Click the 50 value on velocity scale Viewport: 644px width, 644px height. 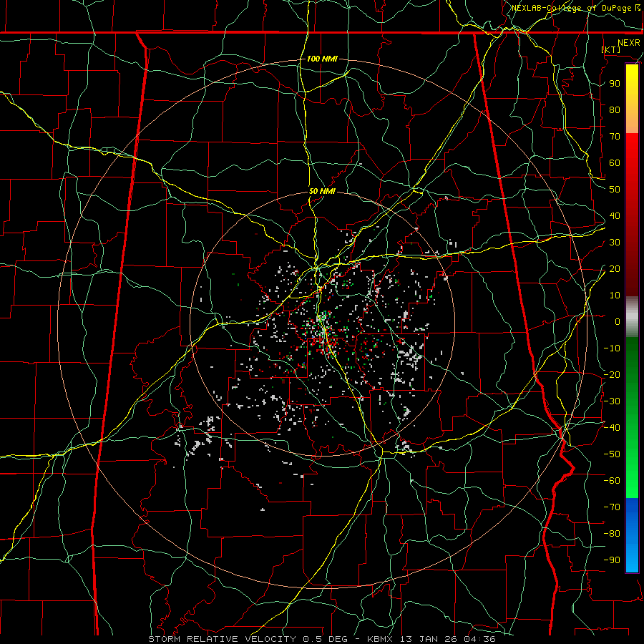(615, 190)
